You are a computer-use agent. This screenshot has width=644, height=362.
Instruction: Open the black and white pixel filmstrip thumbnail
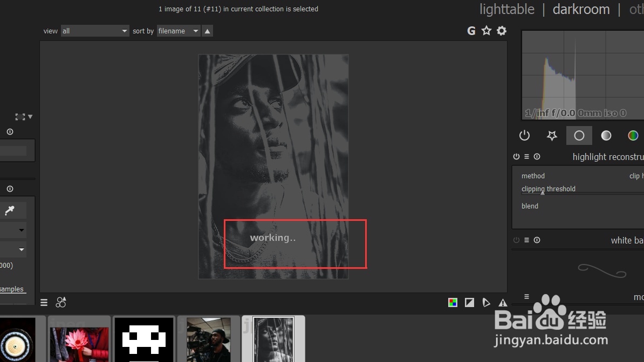(144, 339)
